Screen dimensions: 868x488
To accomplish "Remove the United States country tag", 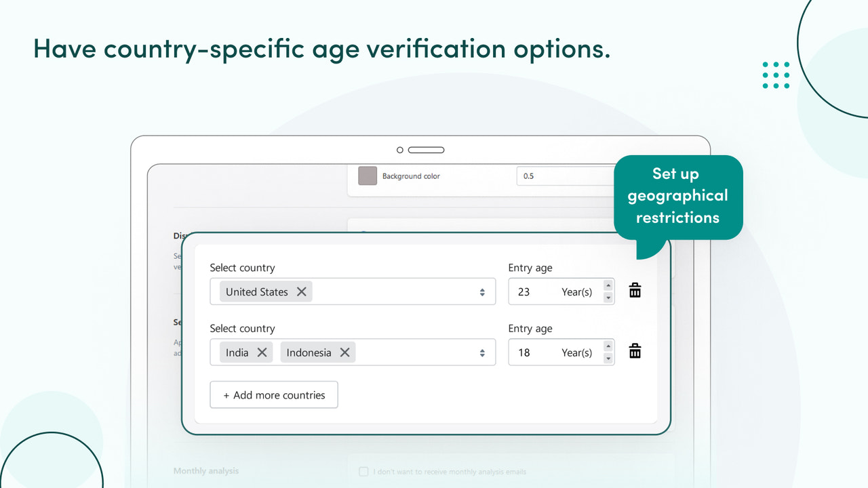I will [x=302, y=291].
